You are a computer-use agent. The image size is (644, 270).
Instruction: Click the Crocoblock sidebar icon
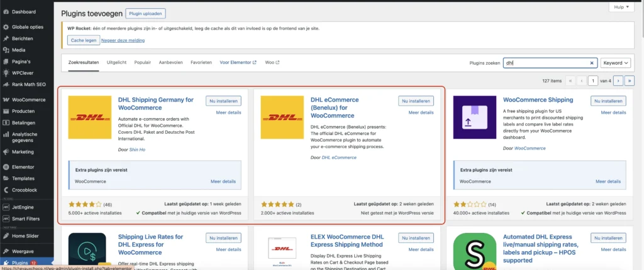6,190
